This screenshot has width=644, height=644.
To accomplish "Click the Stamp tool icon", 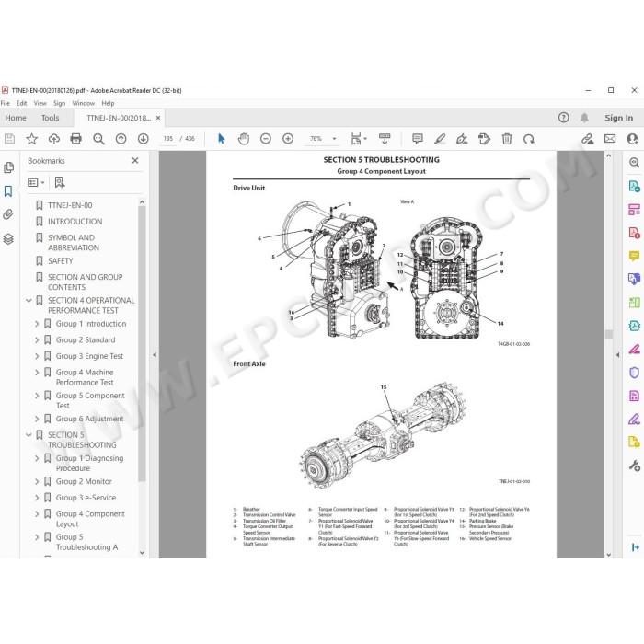I will click(x=484, y=139).
